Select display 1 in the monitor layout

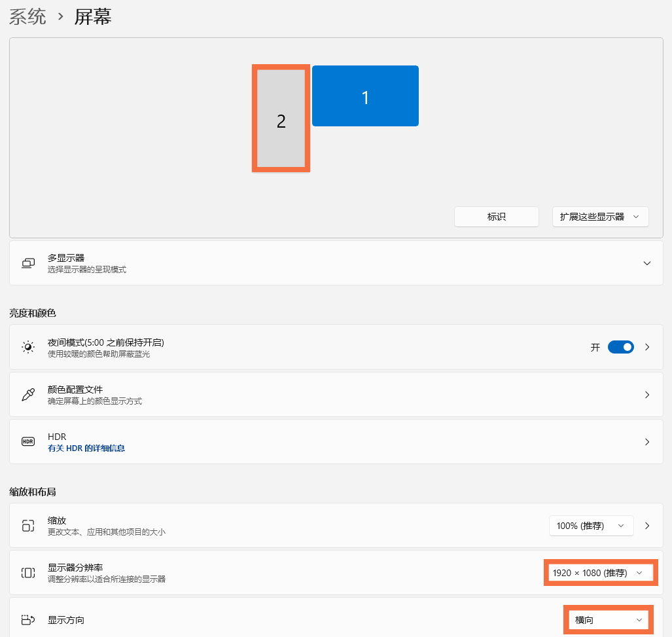click(x=365, y=96)
